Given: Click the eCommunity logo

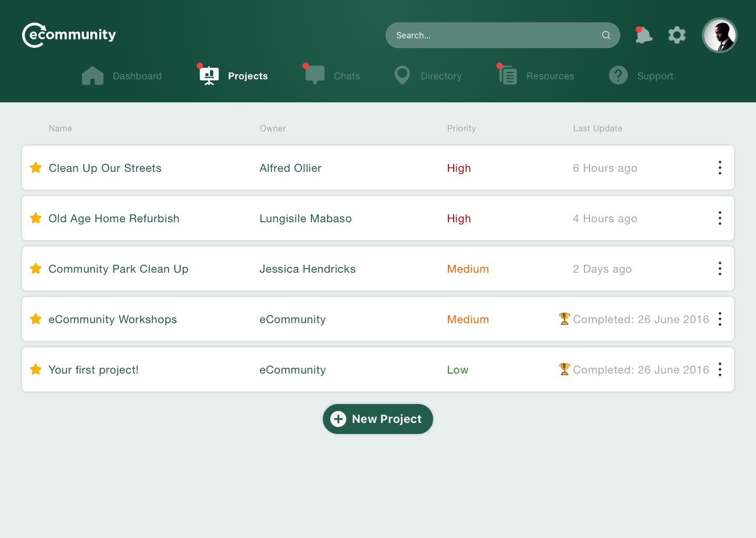Looking at the screenshot, I should click(69, 35).
